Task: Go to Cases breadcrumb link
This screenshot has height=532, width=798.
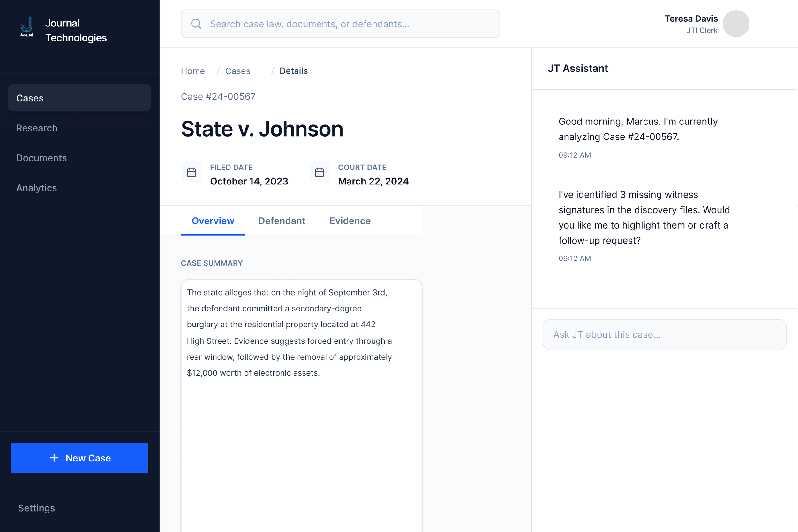Action: 237,71
